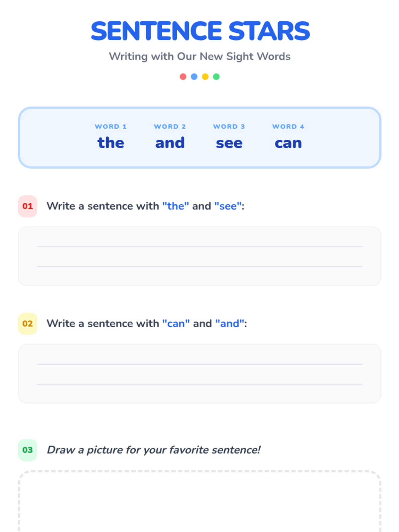This screenshot has height=532, width=399.
Task: Click the red decorative dot
Action: pyautogui.click(x=183, y=77)
